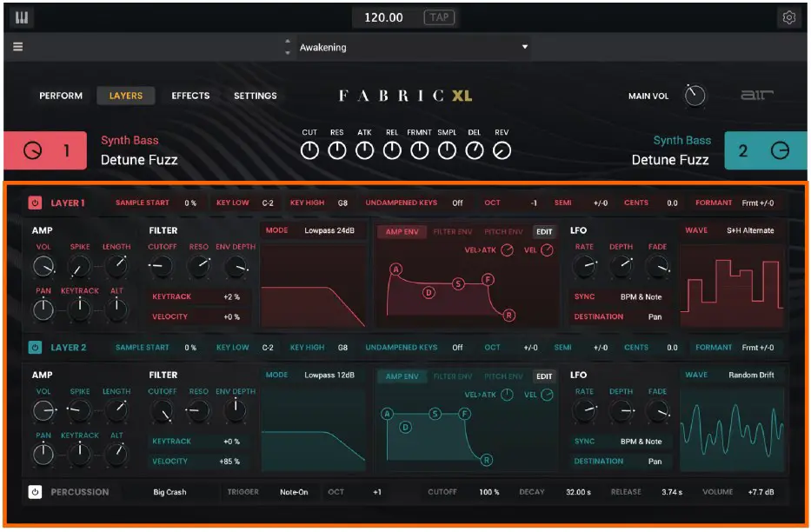Click Layer 1 UNDAMPENED KEYS Off value
Viewport: 811px width, 532px height.
click(x=457, y=203)
